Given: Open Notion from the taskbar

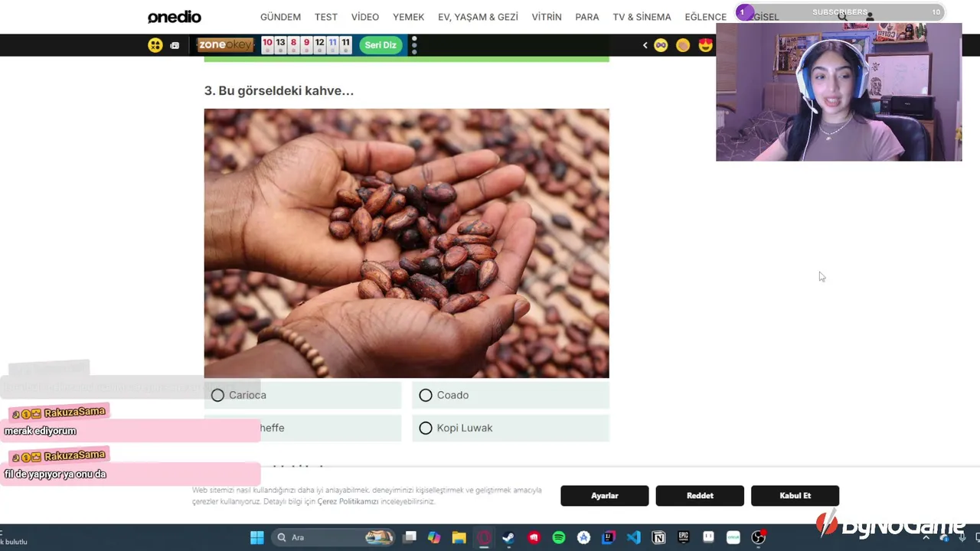Looking at the screenshot, I should pos(658,537).
